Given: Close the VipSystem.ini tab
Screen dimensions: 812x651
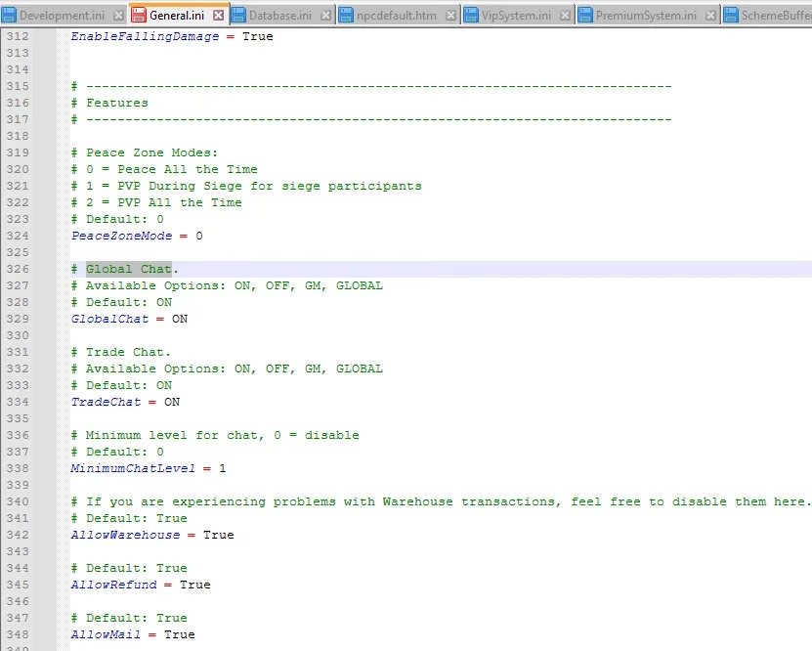Looking at the screenshot, I should (566, 16).
